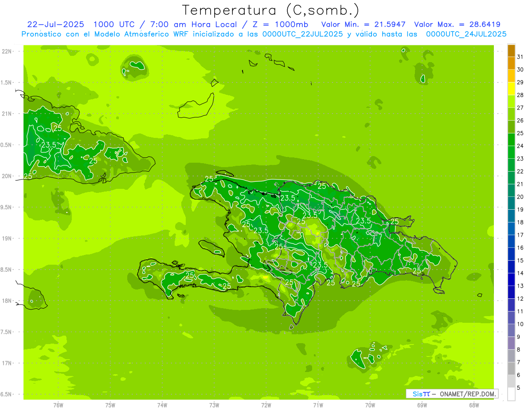Click the "0000UTC_22JUL2025" initialization time
This screenshot has height=411, width=532.
[302, 34]
